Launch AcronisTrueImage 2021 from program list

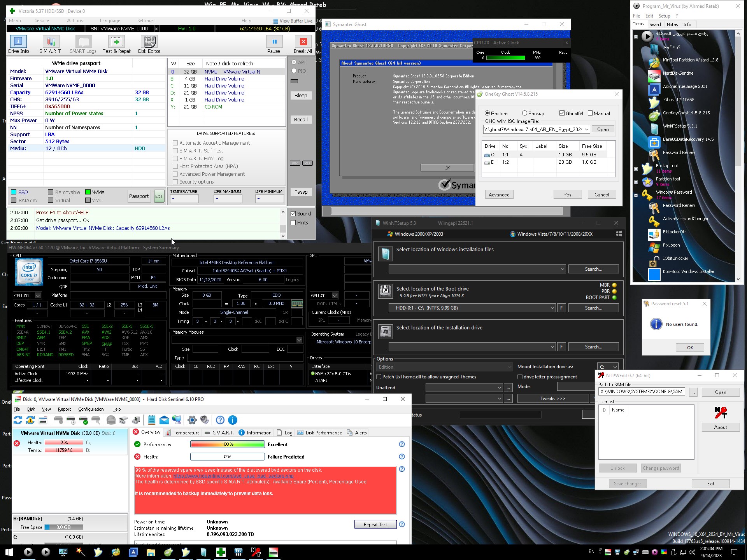point(685,86)
